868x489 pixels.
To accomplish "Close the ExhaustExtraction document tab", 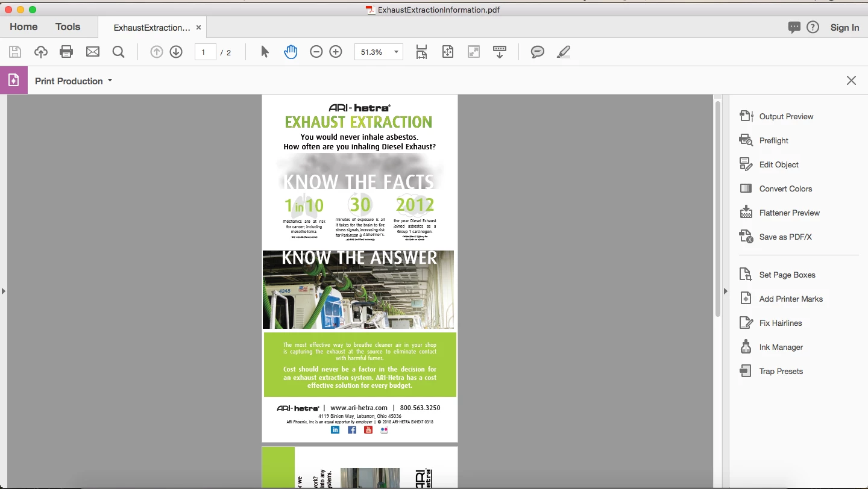I will (198, 28).
